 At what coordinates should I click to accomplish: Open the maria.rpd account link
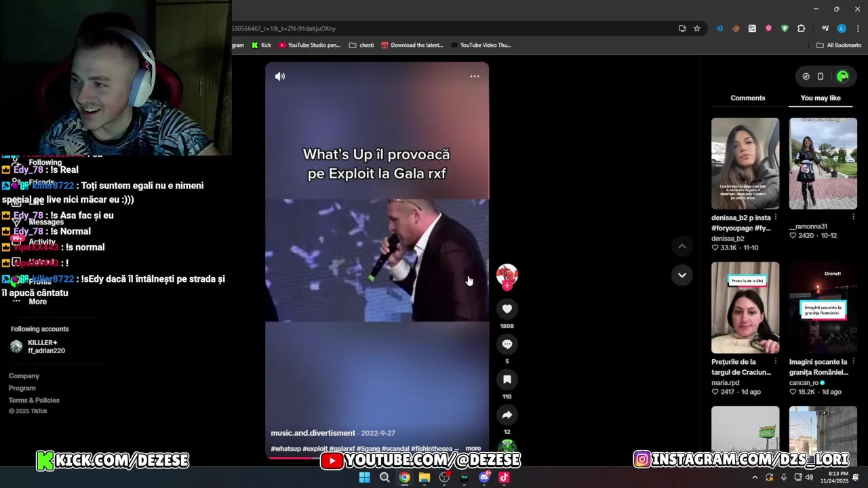(725, 383)
